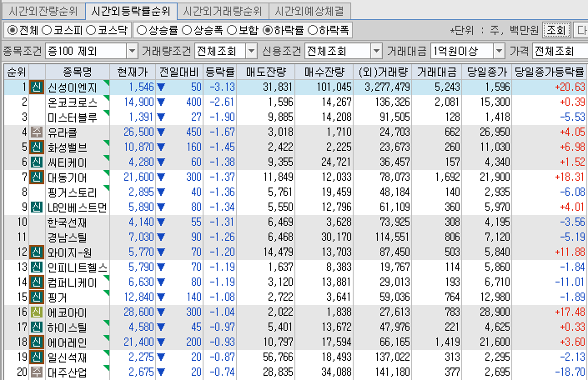This screenshot has width=588, height=380.
Task: Sort by the 매수잔량 column header
Action: point(324,72)
